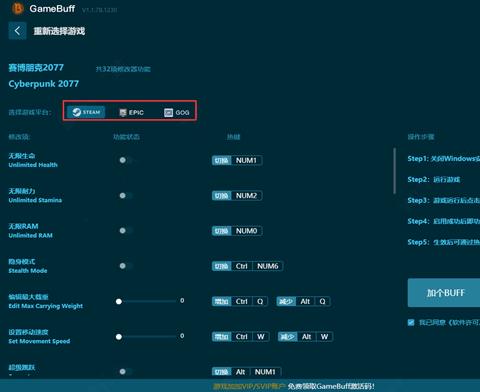Click the NUM1 hotkey for Unlimited Health
This screenshot has width=480, height=392.
(x=237, y=160)
